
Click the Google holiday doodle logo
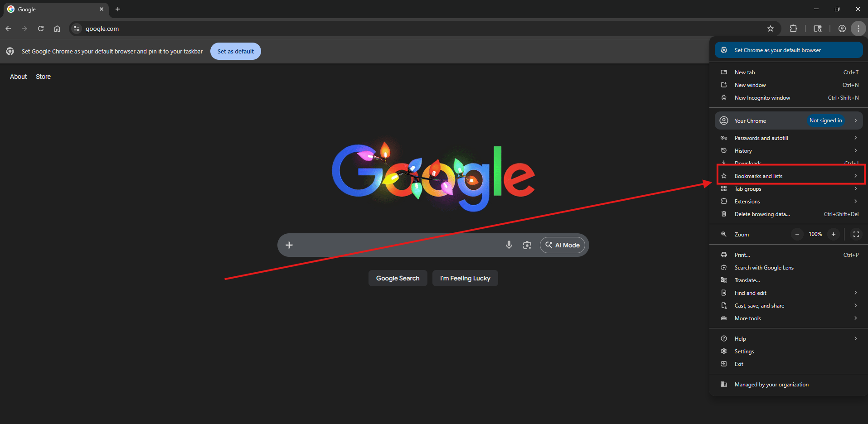[x=433, y=176]
